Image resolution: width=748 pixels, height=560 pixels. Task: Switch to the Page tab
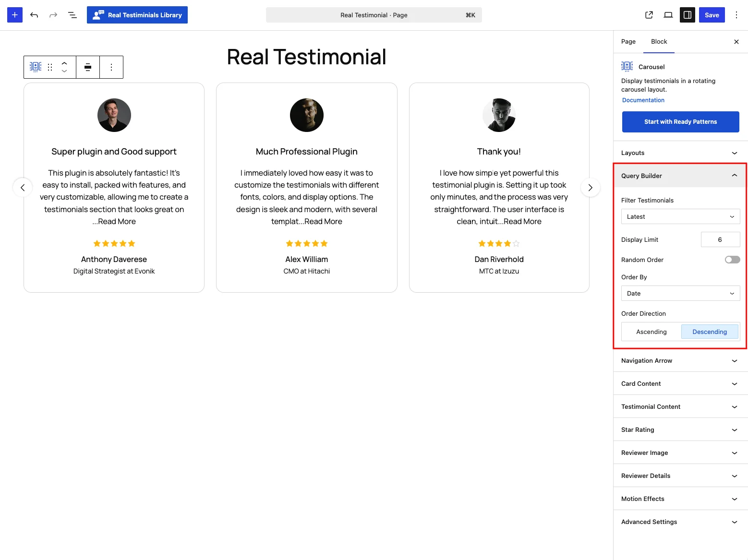(628, 42)
